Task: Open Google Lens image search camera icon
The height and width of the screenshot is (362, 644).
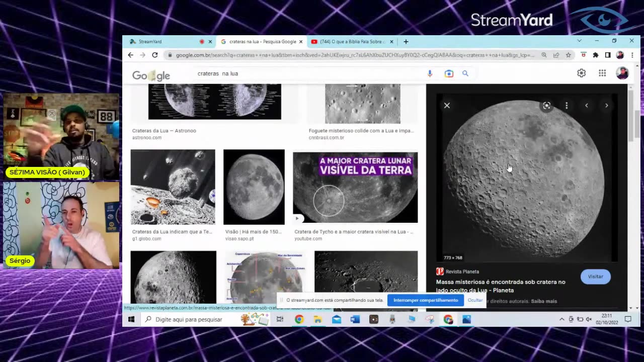Action: point(449,73)
